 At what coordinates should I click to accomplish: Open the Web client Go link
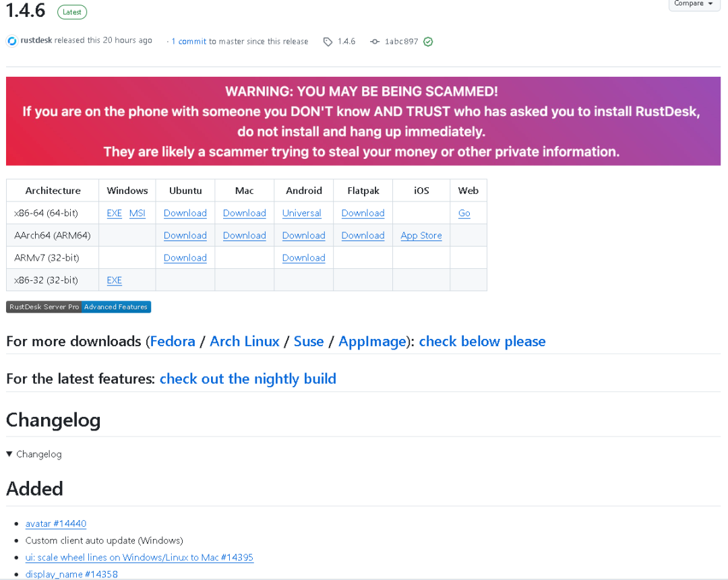click(x=464, y=213)
